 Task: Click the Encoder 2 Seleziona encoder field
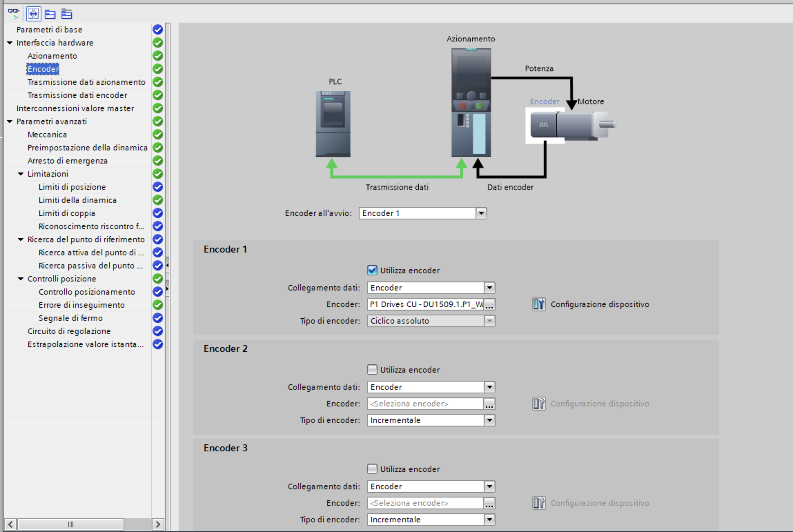click(425, 404)
